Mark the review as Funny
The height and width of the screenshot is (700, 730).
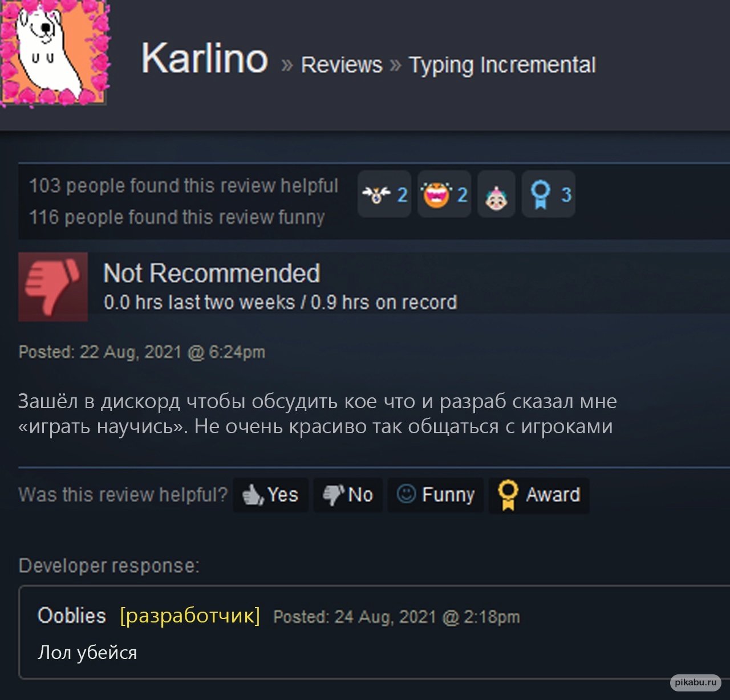coord(436,495)
